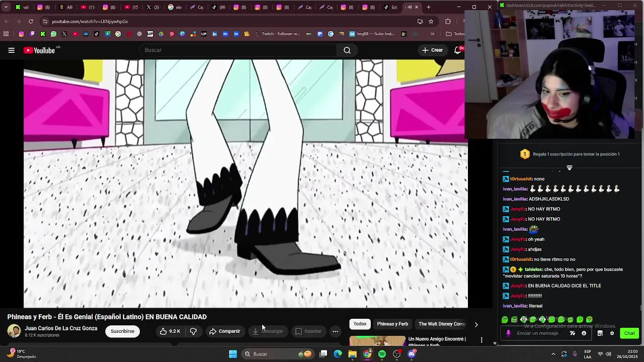The height and width of the screenshot is (362, 644).
Task: Open the ImgBB bookmark
Action: pyautogui.click(x=371, y=34)
